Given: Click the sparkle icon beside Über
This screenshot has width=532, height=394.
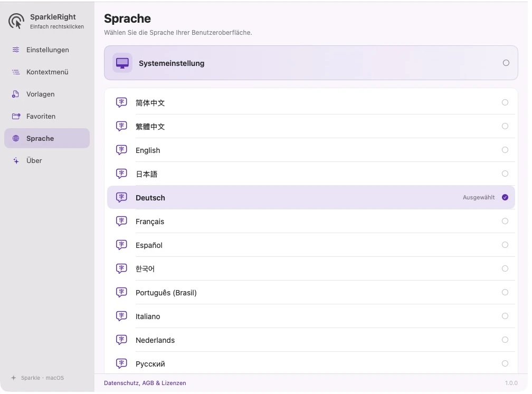Looking at the screenshot, I should pyautogui.click(x=16, y=160).
